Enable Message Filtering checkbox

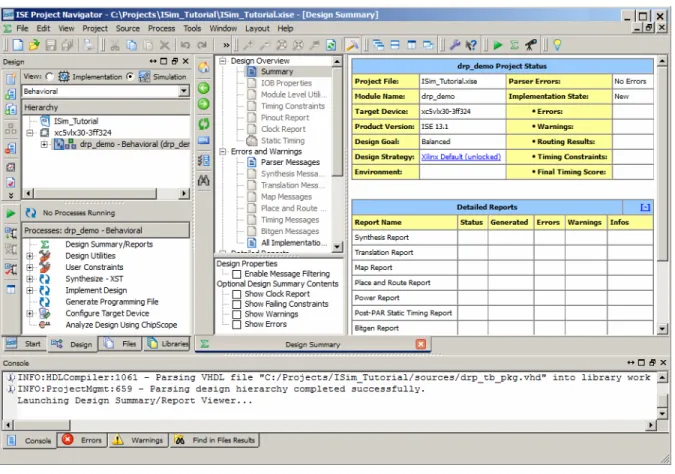pos(236,274)
